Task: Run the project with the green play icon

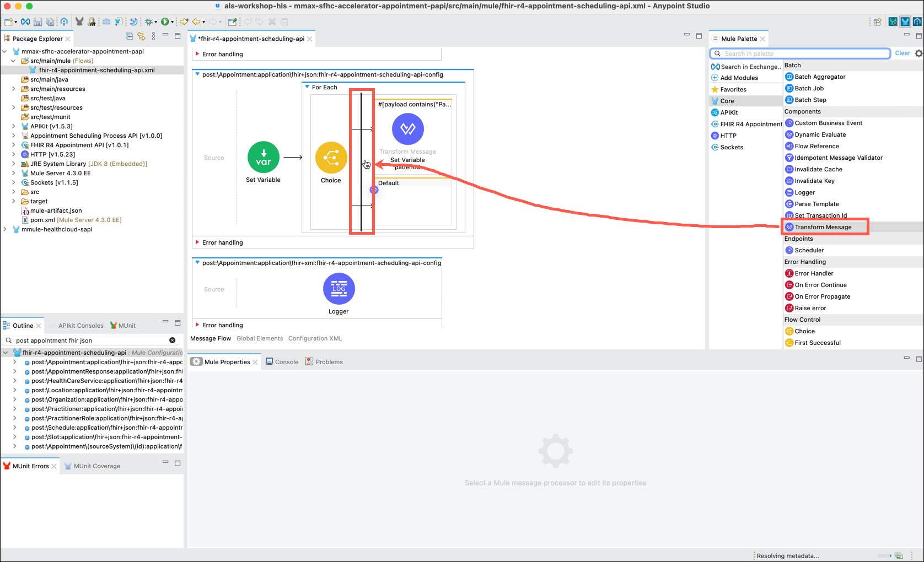Action: coord(164,22)
